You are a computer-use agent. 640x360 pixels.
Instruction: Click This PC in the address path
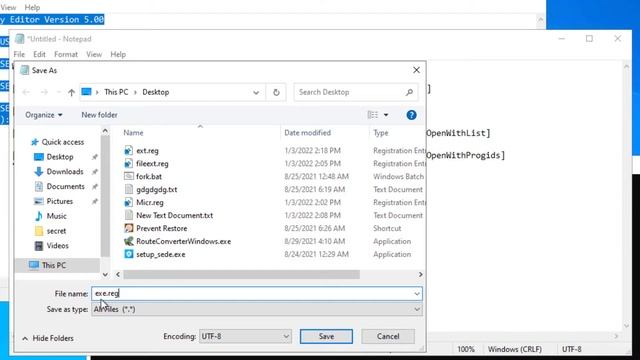[116, 92]
